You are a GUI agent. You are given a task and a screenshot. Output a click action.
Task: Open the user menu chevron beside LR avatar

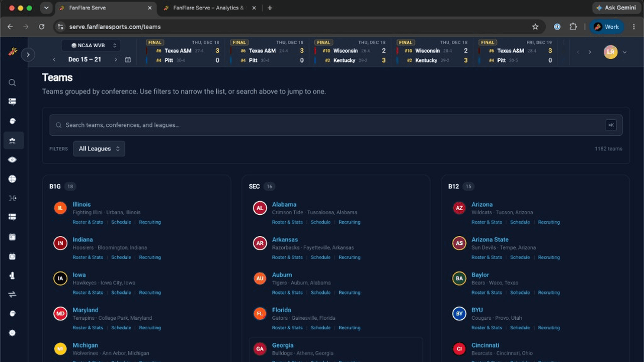[624, 52]
